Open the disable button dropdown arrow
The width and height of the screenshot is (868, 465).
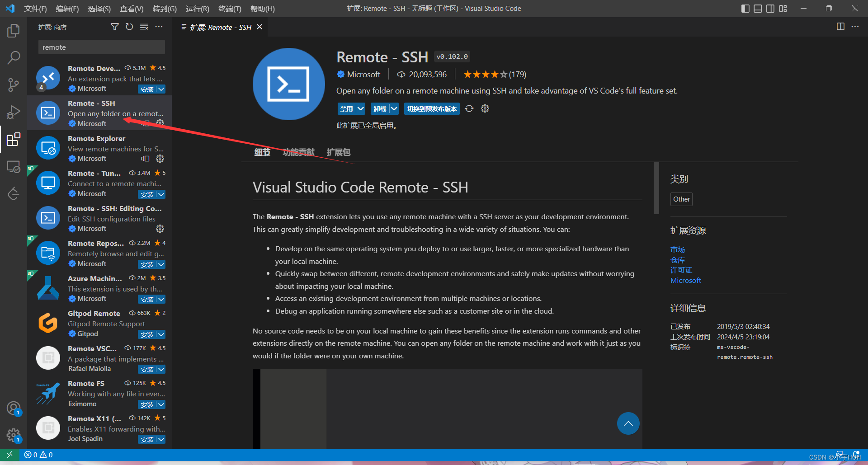click(360, 108)
